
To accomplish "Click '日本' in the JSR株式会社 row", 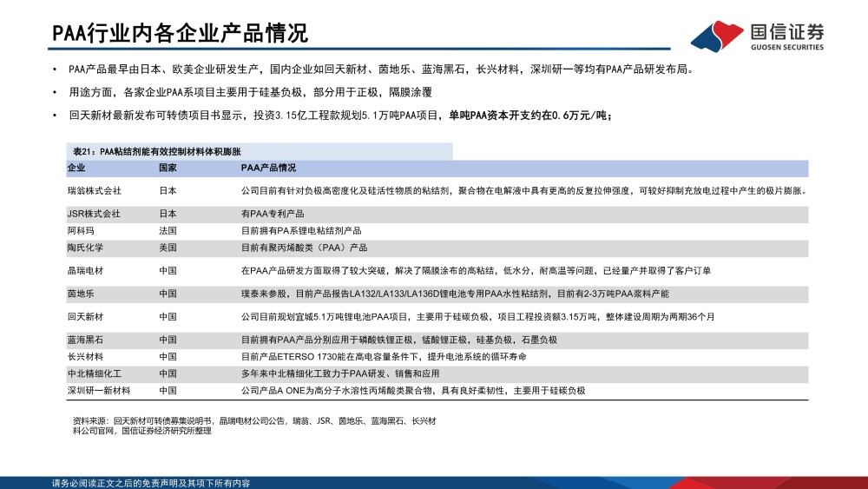I will click(x=168, y=214).
